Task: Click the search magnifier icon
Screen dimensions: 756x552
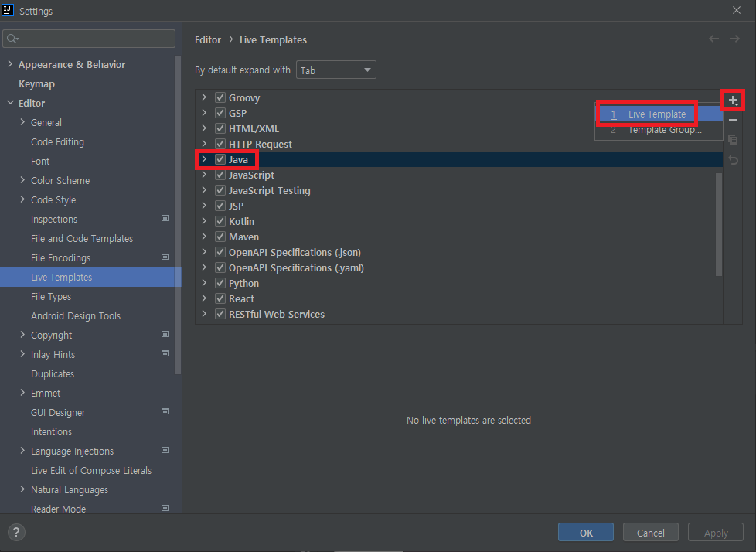Action: tap(12, 39)
